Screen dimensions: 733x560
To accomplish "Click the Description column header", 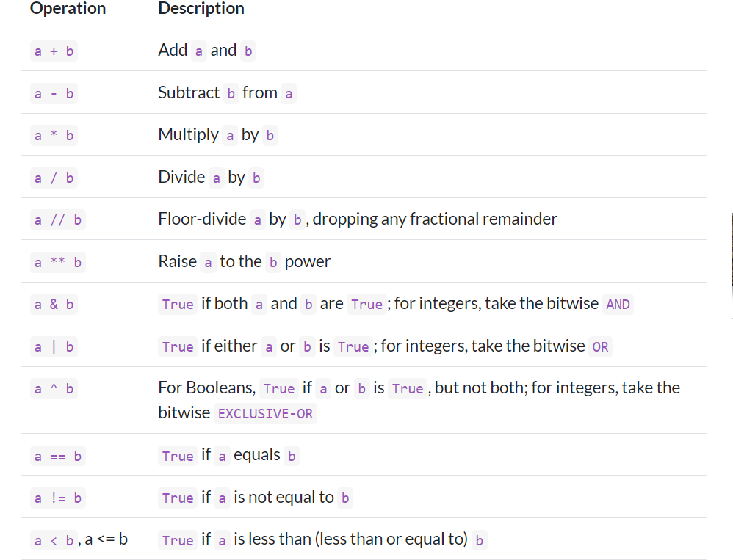I will click(x=201, y=9).
